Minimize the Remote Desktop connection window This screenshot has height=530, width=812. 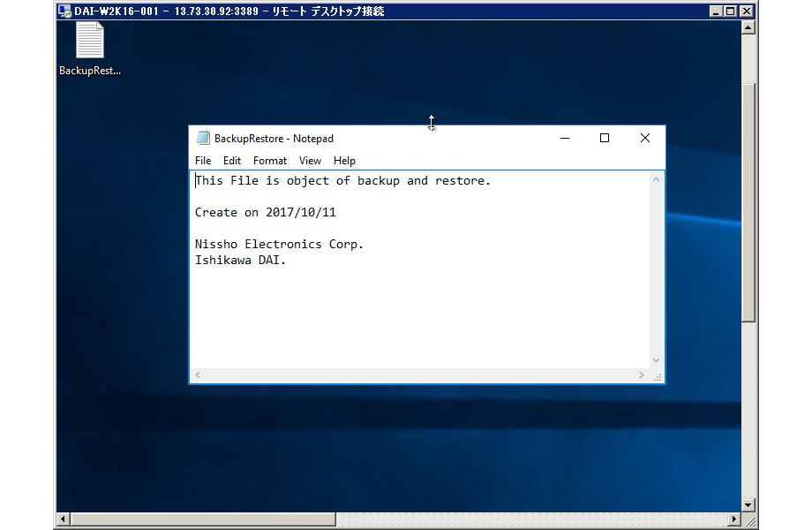(x=716, y=11)
